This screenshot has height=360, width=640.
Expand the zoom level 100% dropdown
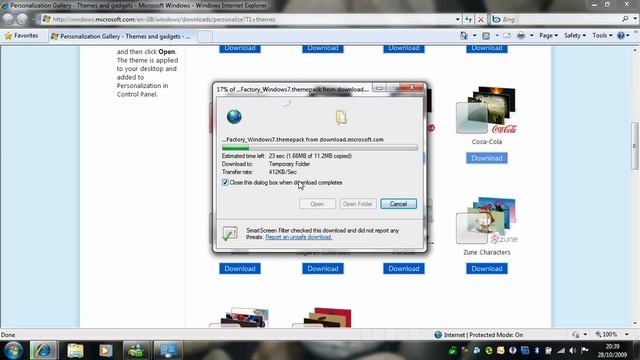coord(627,335)
